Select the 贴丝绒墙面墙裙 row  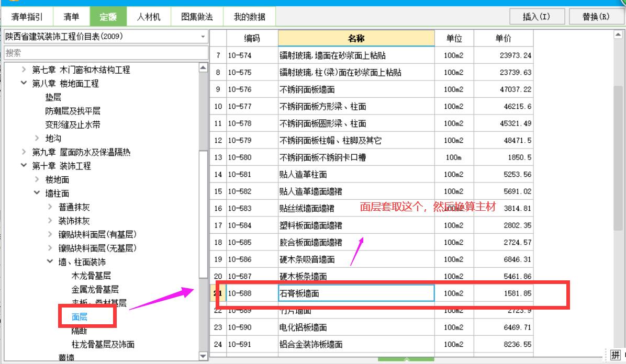pos(372,208)
